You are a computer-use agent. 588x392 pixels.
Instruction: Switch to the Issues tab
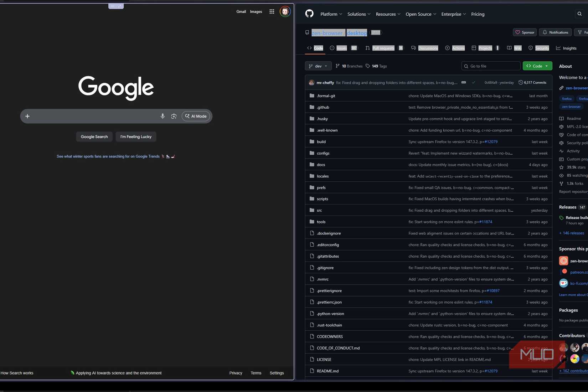(x=341, y=48)
